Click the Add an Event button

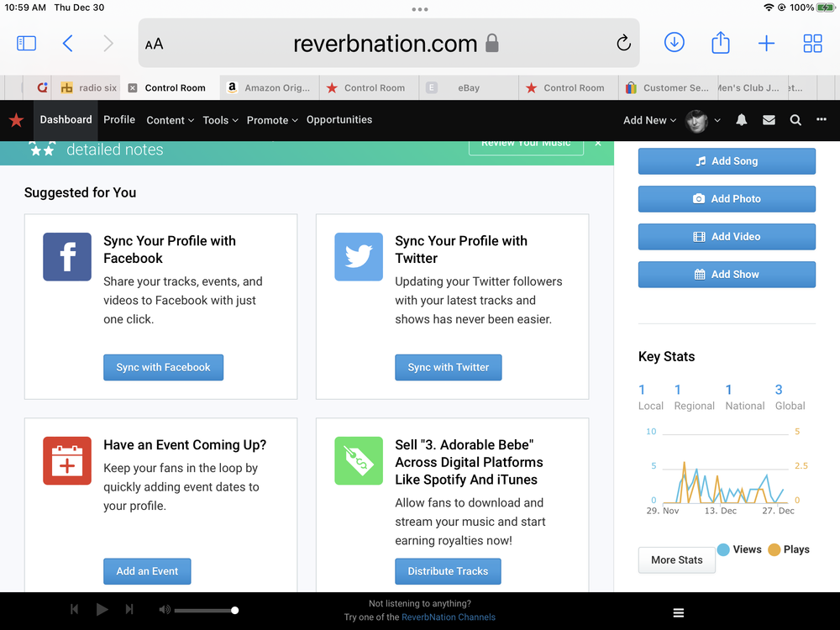coord(147,571)
